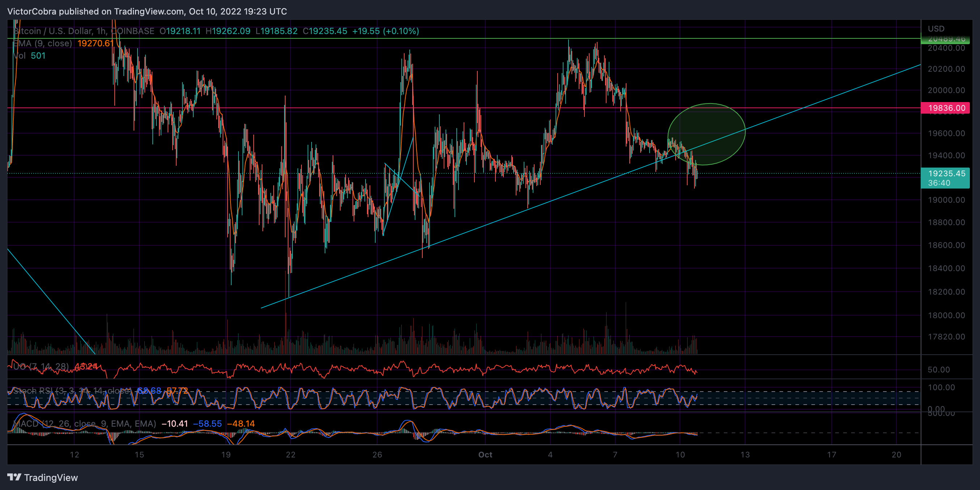980x490 pixels.
Task: Click the Stoch RSI indicator label
Action: coord(72,391)
